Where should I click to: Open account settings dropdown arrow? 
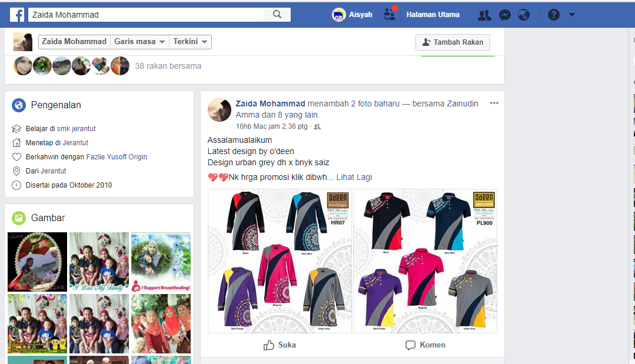[572, 15]
